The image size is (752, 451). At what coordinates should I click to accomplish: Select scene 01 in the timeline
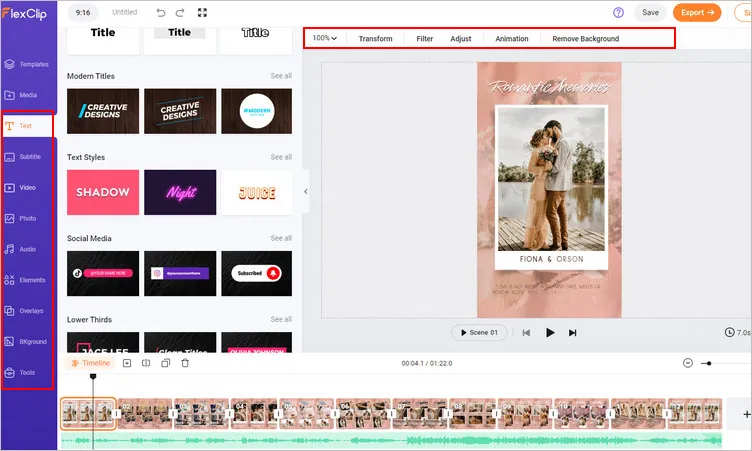(x=88, y=414)
